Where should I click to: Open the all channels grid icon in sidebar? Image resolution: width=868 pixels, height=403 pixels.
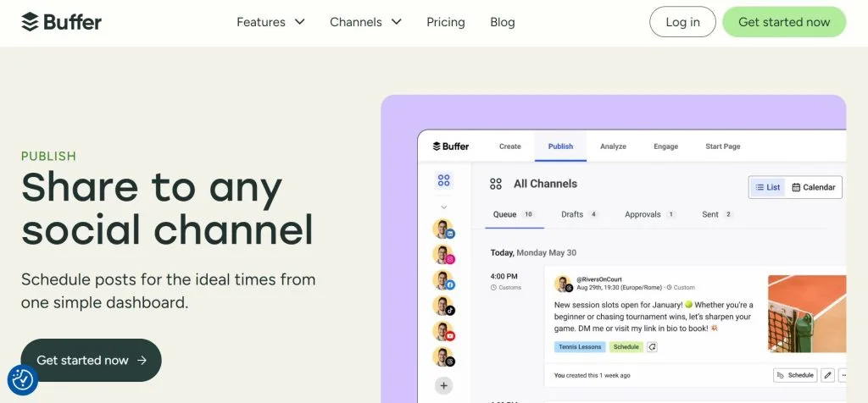[x=443, y=180]
